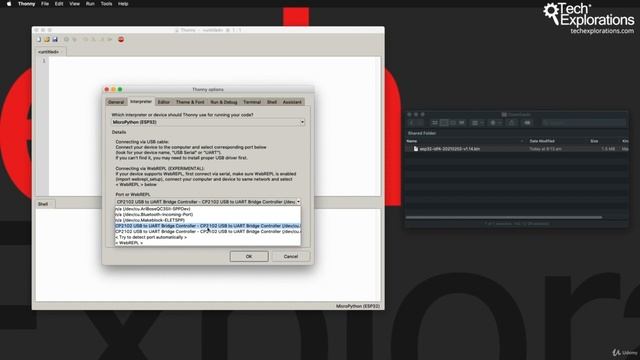
Task: Open the interpreter selection dropdown MicroPython (ESP32)
Action: pos(208,122)
